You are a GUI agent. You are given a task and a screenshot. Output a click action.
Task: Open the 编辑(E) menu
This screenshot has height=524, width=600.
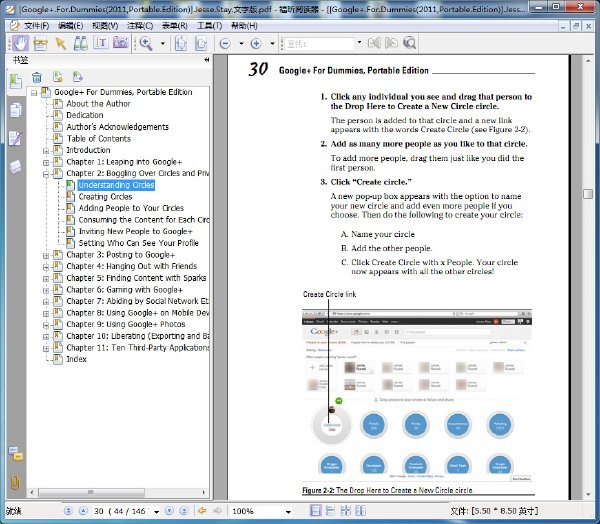(70, 26)
